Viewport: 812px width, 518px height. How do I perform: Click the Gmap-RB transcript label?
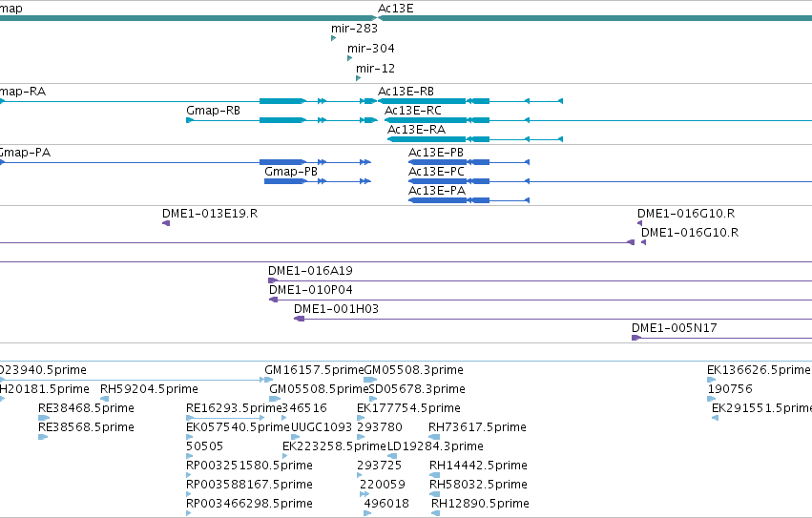pos(214,111)
